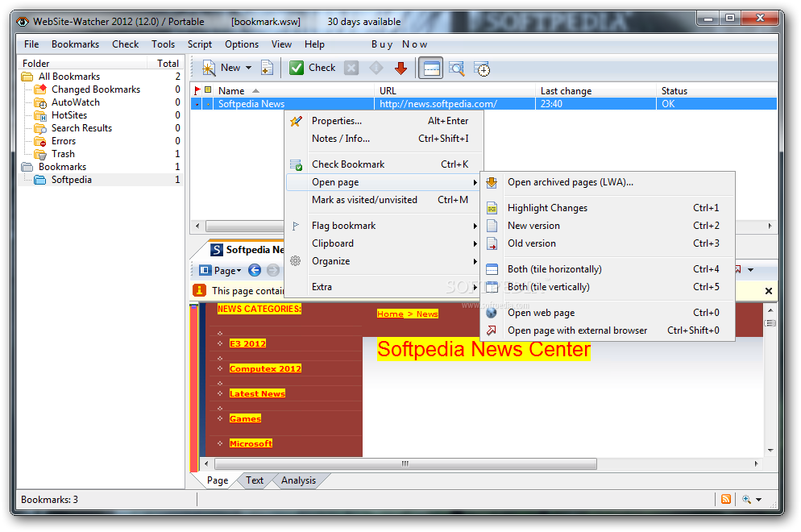Open the Tools menu
Image resolution: width=801 pixels, height=532 pixels.
point(163,44)
